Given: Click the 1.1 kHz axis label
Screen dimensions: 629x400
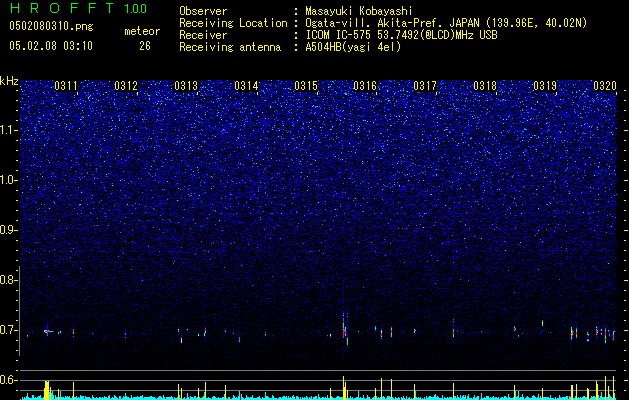Looking at the screenshot, I should pyautogui.click(x=9, y=130).
